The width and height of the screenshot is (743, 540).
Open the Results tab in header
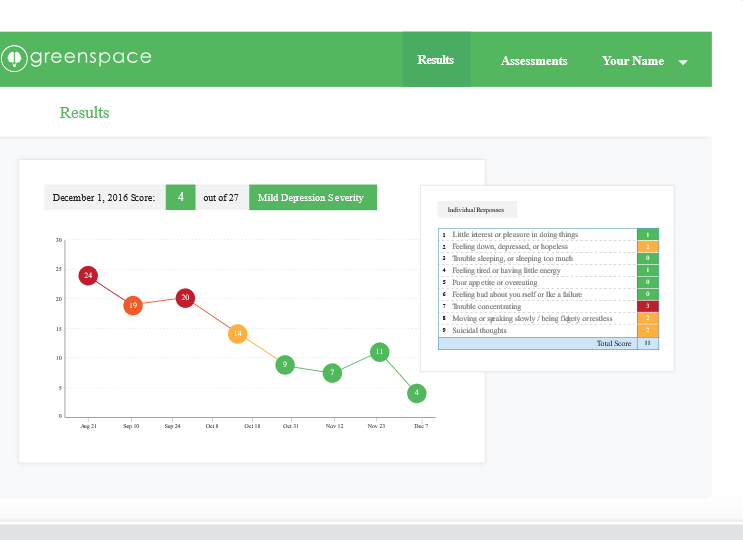pos(436,60)
